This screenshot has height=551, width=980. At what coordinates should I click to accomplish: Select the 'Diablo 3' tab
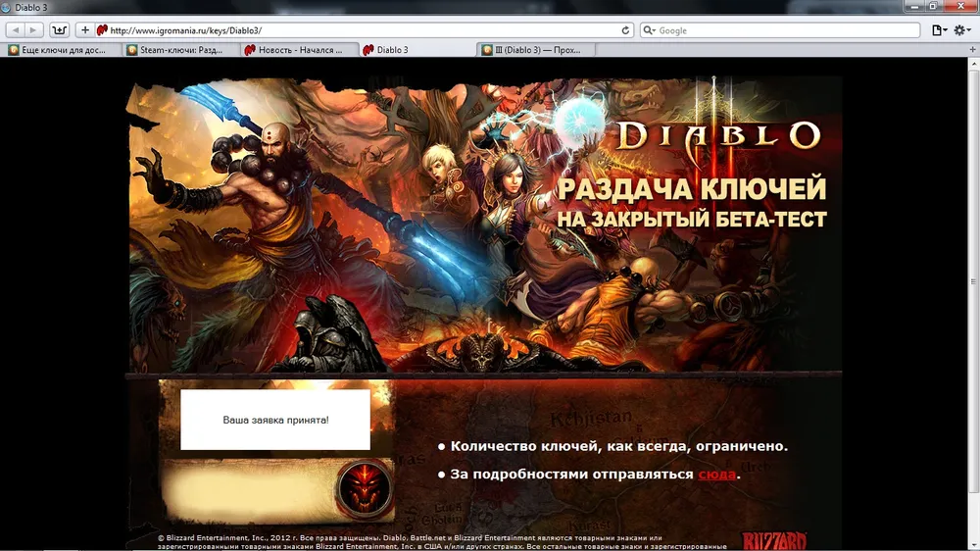[x=416, y=50]
